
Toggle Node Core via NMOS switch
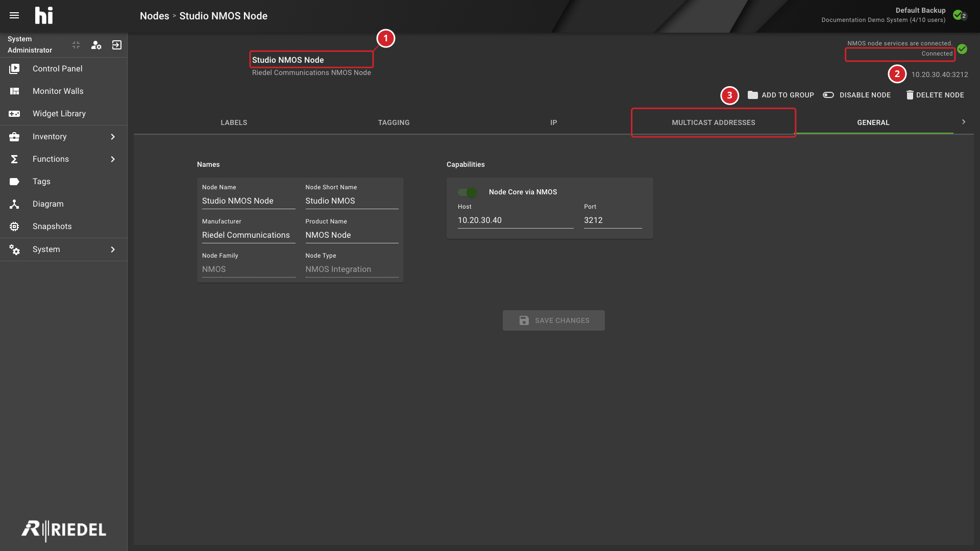click(467, 192)
